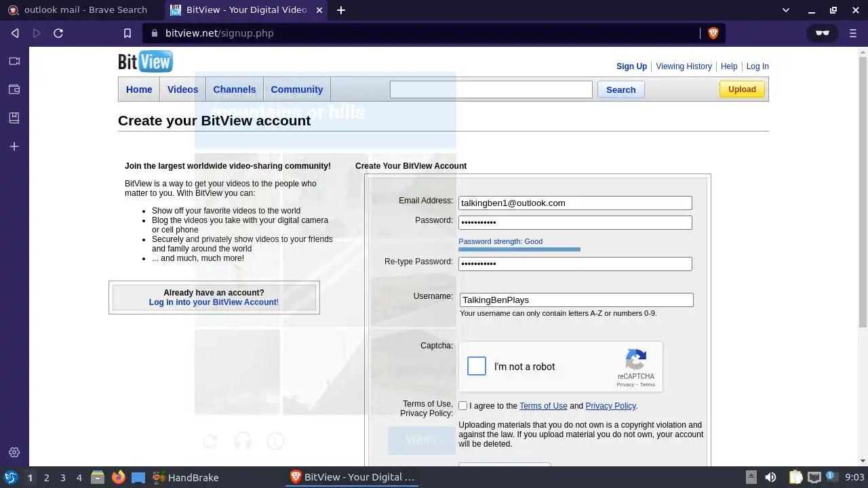Screen dimensions: 868x488
Task: Click the private glasses profile icon
Action: tap(823, 33)
